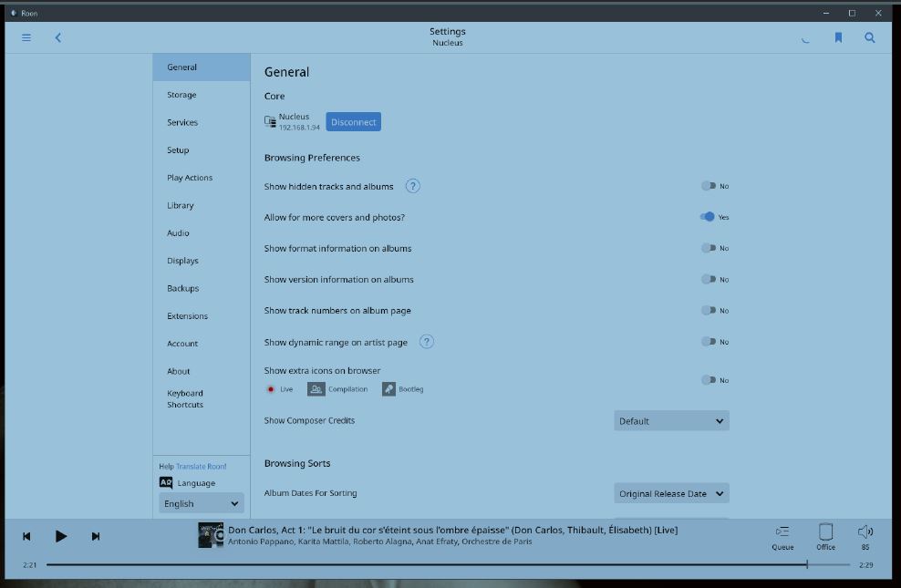Image resolution: width=901 pixels, height=588 pixels.
Task: Toggle Show extra icons on browser
Action: click(709, 380)
